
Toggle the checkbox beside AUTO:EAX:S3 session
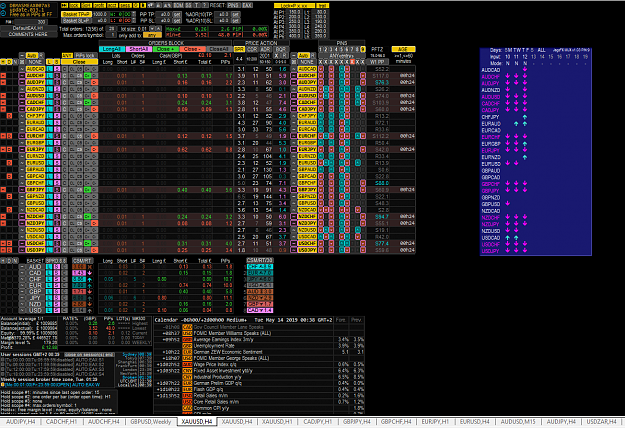(2, 369)
